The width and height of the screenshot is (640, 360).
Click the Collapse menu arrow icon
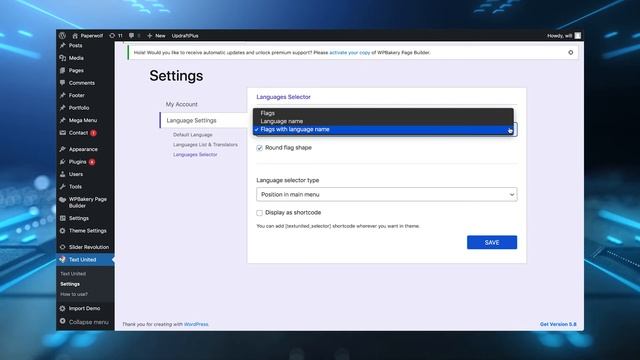[62, 321]
